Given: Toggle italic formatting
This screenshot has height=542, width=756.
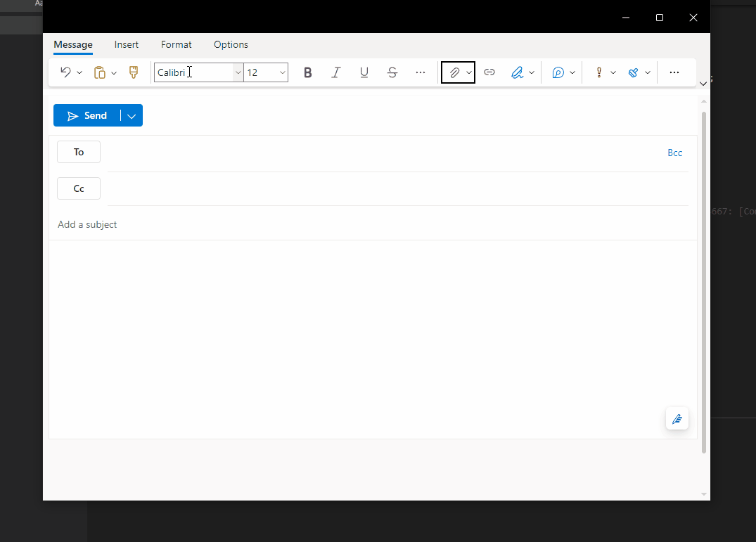Looking at the screenshot, I should click(335, 72).
